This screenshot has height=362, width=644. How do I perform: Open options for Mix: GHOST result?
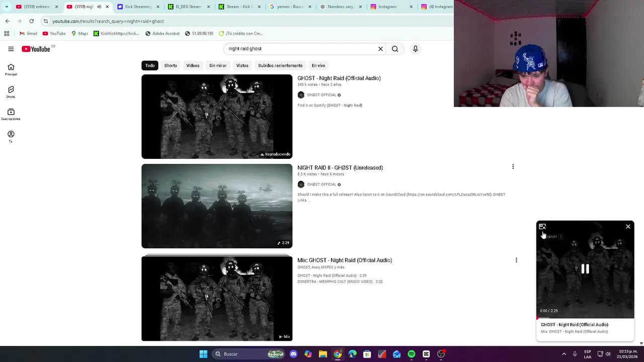click(516, 260)
